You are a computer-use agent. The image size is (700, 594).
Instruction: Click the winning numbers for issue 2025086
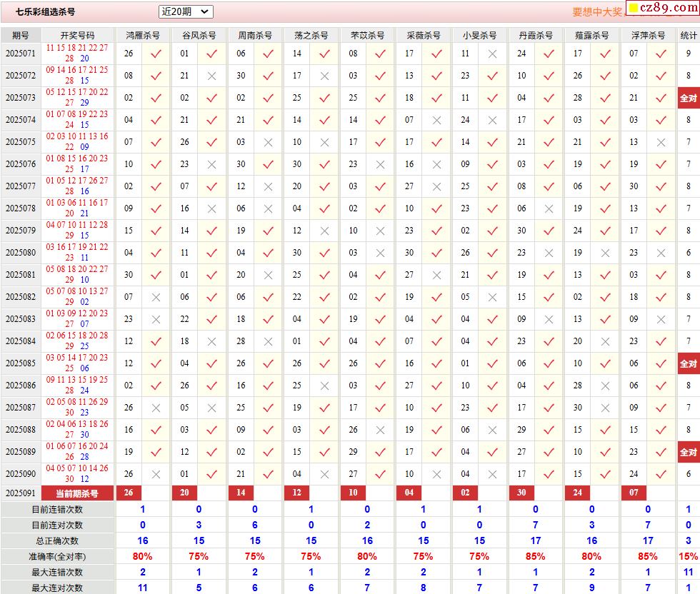[x=77, y=385]
